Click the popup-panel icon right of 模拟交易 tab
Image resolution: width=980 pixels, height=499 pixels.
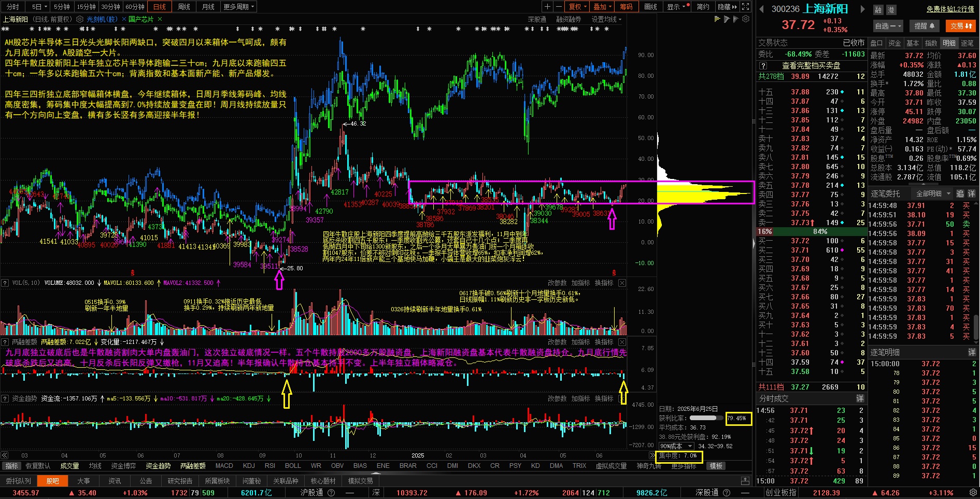click(745, 481)
